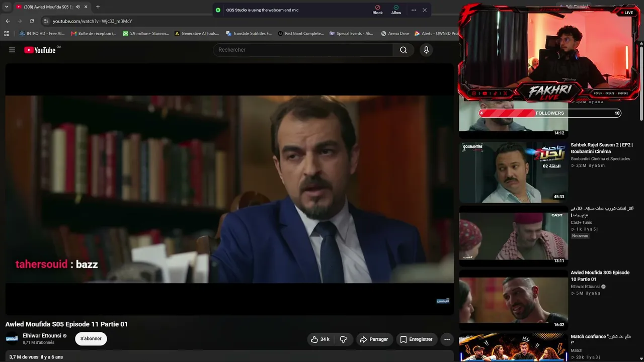Open the Red Giant Complete bookmark

pos(300,34)
